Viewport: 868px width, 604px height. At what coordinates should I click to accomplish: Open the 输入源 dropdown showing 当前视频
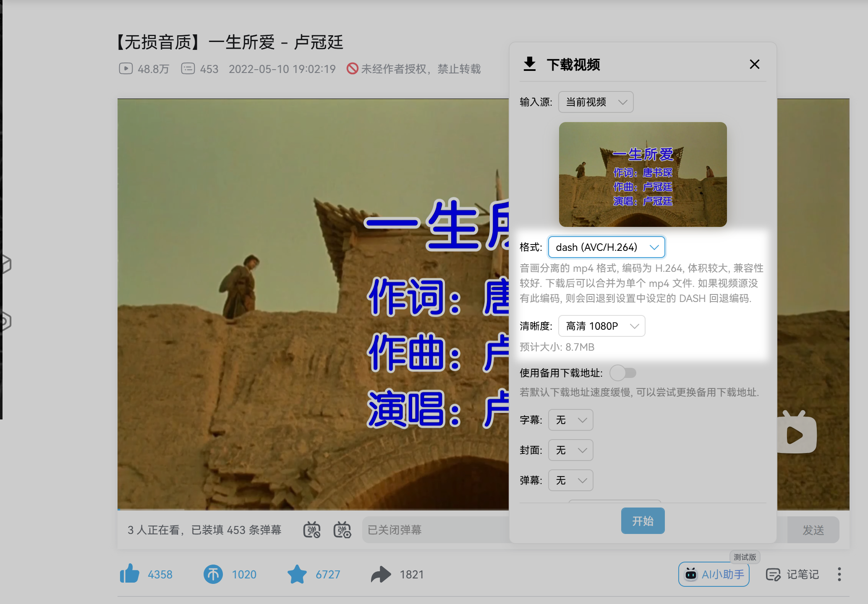click(596, 102)
